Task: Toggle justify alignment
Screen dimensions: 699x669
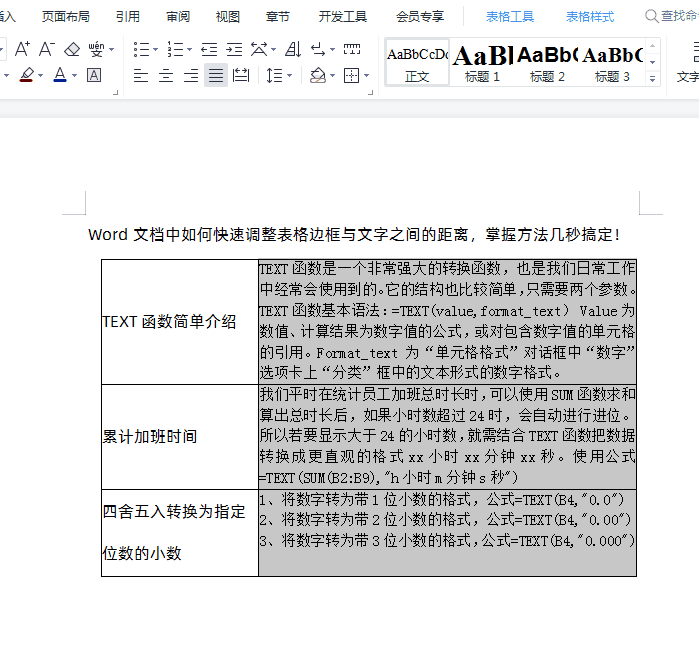Action: [216, 75]
